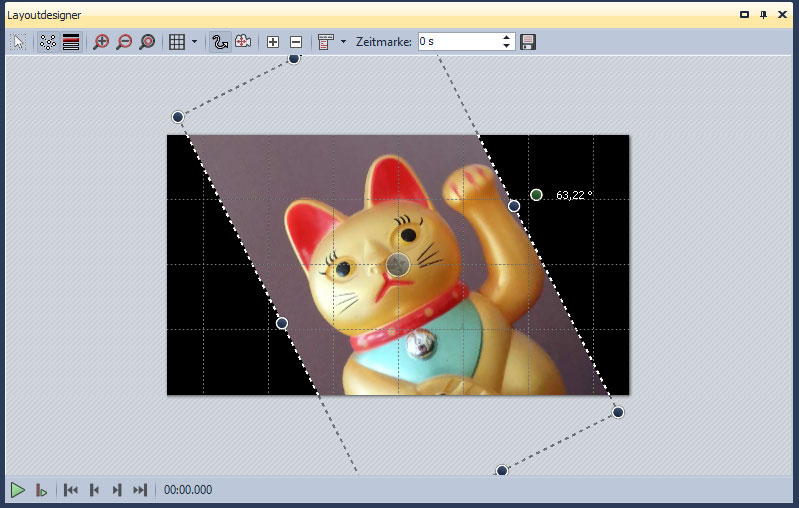The image size is (799, 508).
Task: Open the grid options dropdown arrow
Action: tap(194, 42)
